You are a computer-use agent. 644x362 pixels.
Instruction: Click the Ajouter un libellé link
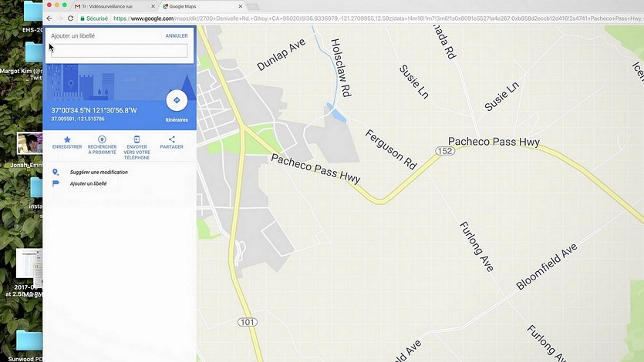(x=88, y=183)
